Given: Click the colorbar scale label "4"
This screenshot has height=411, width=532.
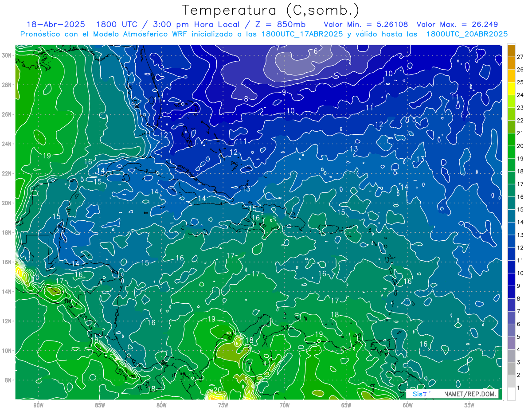Looking at the screenshot, I should tap(519, 350).
